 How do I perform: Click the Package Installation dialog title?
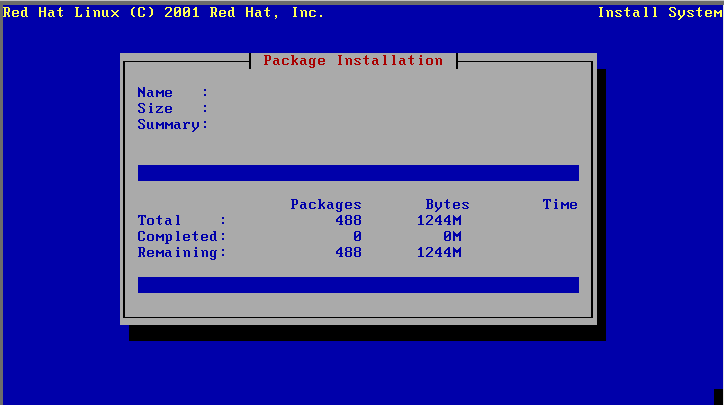(353, 61)
